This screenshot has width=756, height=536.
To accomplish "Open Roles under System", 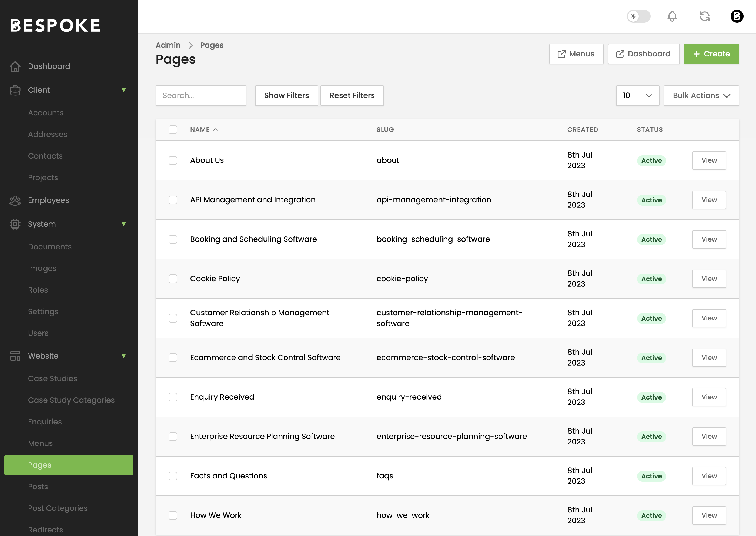I will click(38, 290).
